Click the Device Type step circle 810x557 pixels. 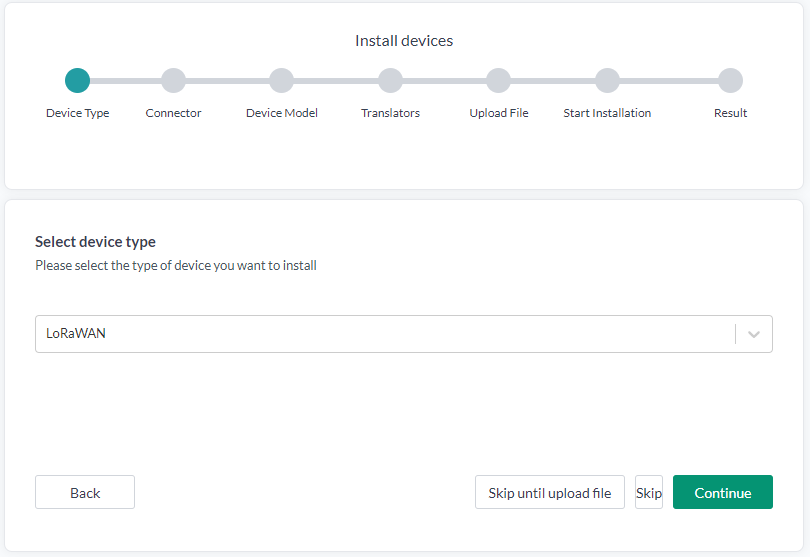coord(77,81)
